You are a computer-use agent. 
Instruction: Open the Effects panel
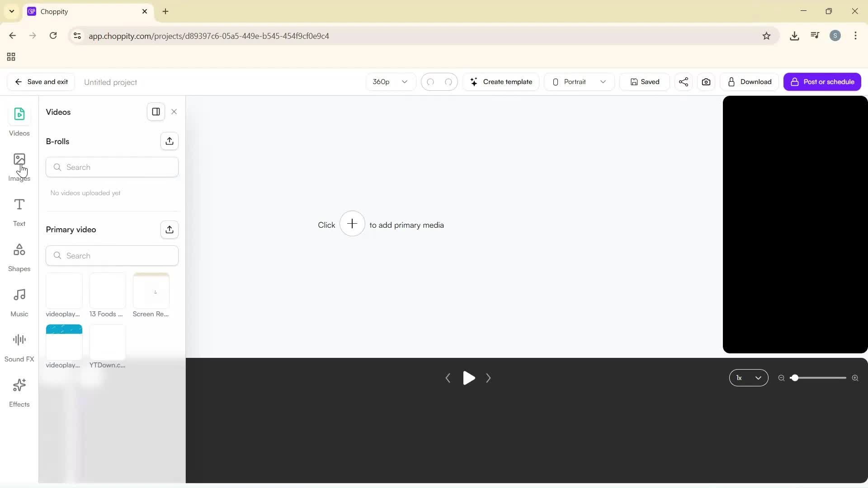19,391
